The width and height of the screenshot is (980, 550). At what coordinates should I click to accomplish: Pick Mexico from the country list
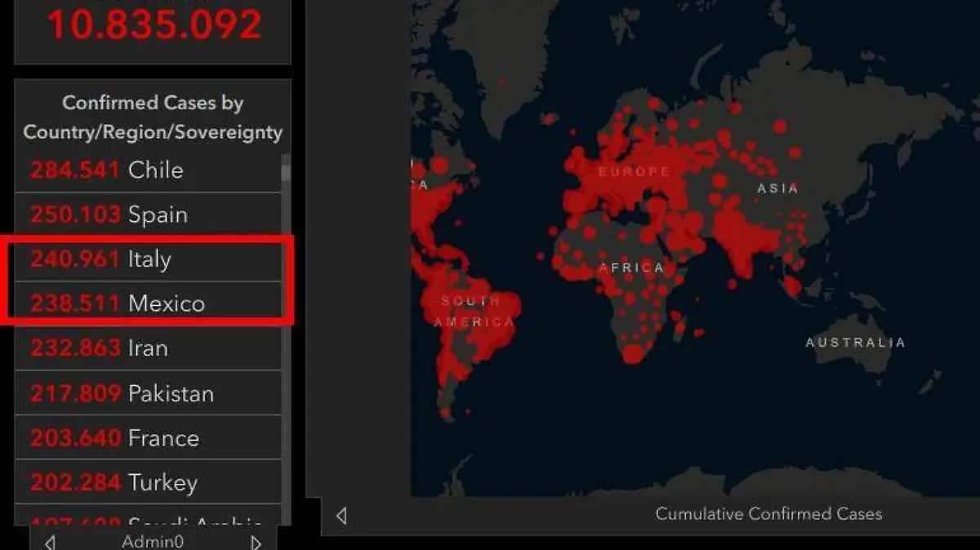tap(148, 304)
